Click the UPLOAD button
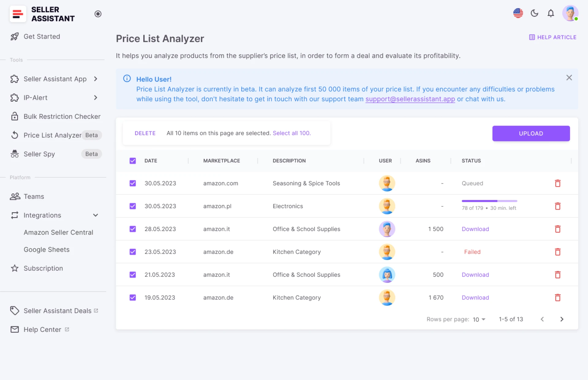 click(x=531, y=134)
